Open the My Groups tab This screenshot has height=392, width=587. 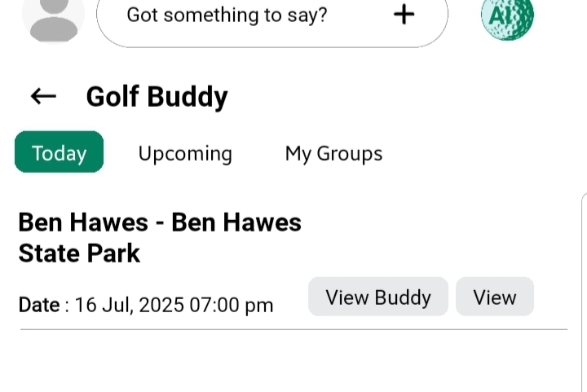click(x=333, y=153)
